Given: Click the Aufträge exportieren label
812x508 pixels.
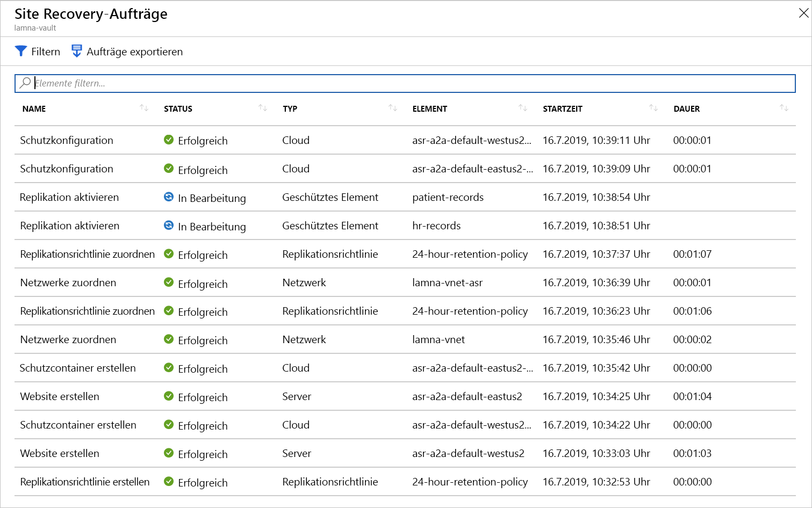Looking at the screenshot, I should pos(135,52).
